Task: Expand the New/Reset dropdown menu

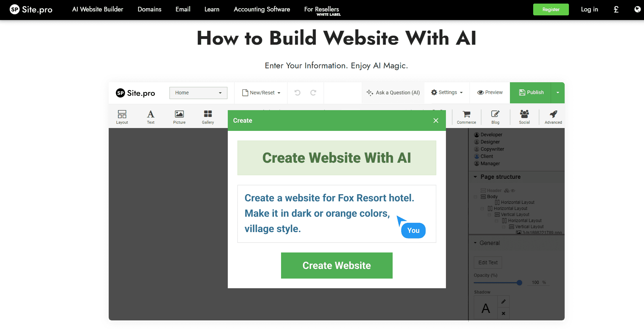Action: 261,93
